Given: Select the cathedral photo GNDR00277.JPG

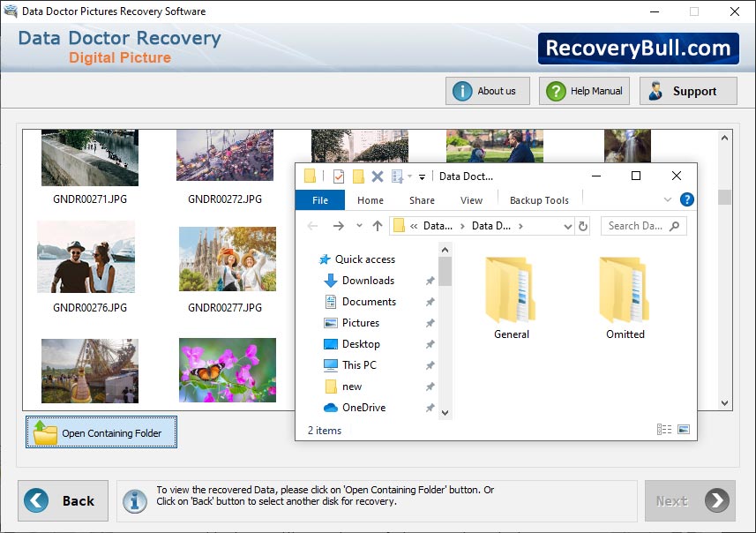Looking at the screenshot, I should pyautogui.click(x=228, y=259).
